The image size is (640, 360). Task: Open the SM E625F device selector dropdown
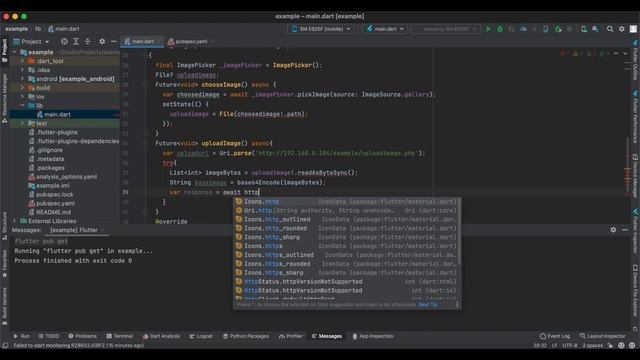322,29
